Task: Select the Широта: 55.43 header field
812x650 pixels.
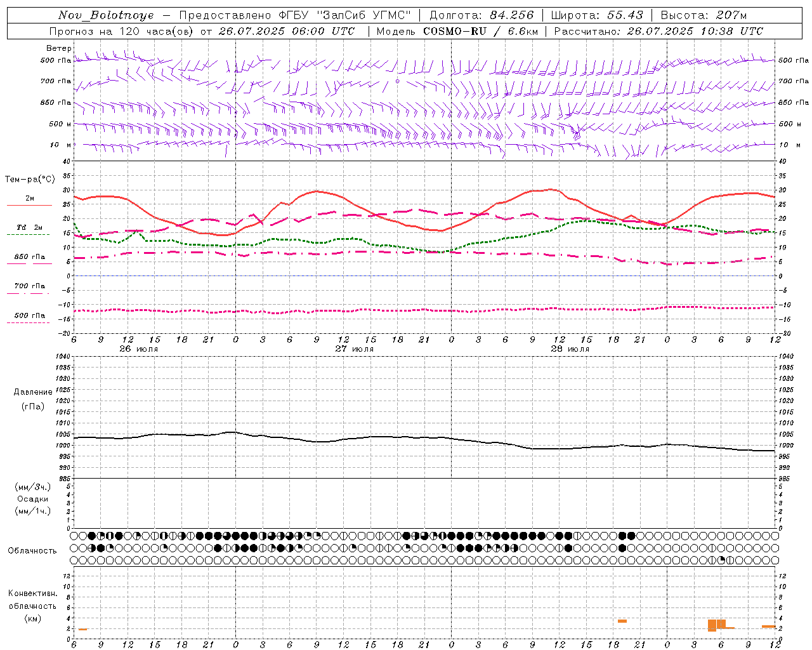Action: [x=597, y=15]
